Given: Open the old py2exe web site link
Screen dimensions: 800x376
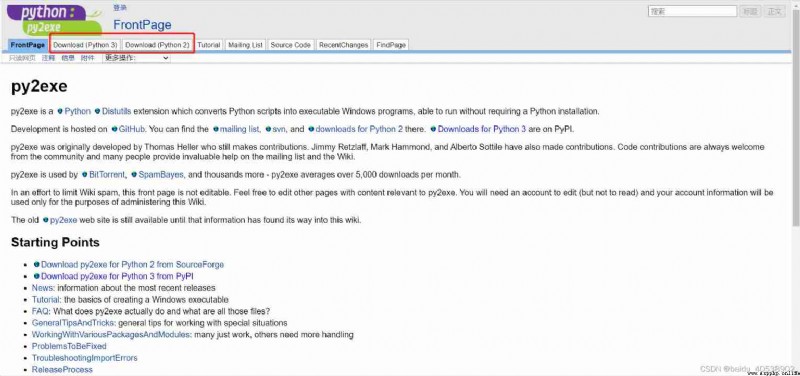Looking at the screenshot, I should [x=64, y=220].
